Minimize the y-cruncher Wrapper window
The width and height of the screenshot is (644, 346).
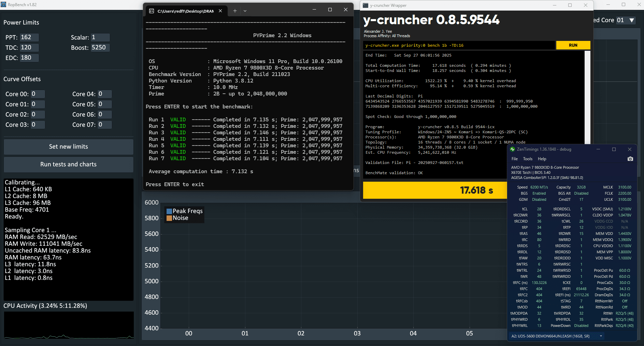click(555, 5)
